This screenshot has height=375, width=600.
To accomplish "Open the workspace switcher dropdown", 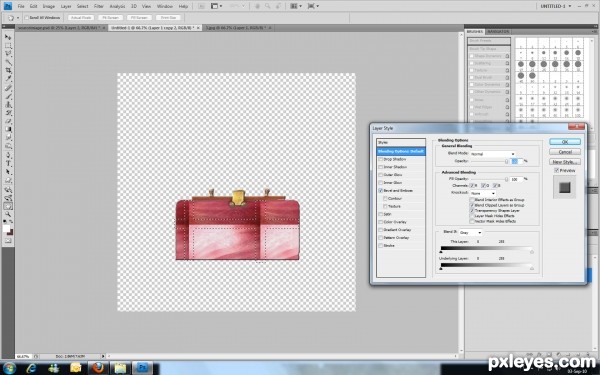I will click(x=556, y=6).
